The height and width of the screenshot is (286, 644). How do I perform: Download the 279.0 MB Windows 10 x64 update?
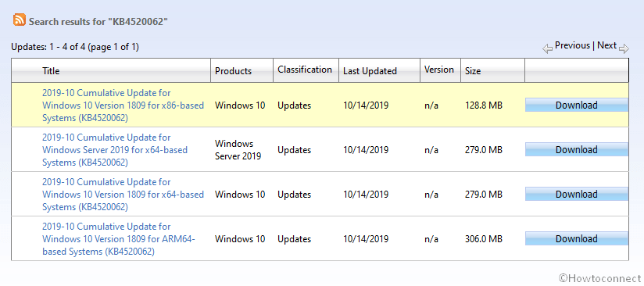pos(577,194)
